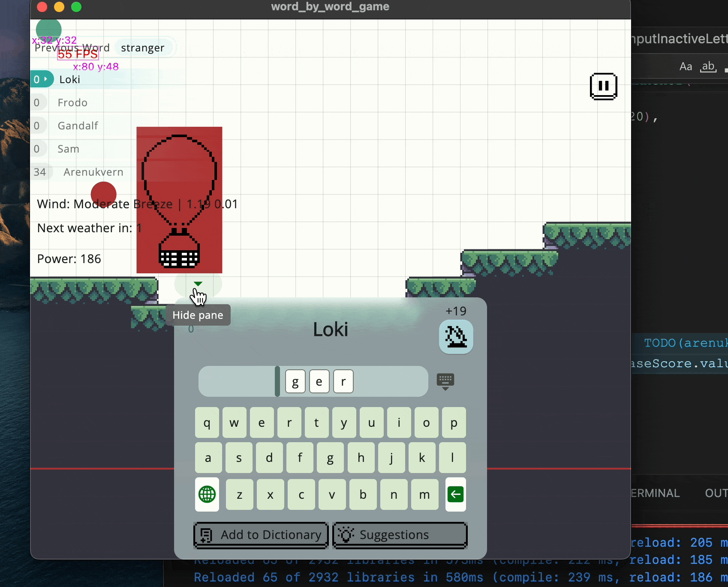The width and height of the screenshot is (728, 587).
Task: Tap the r key in the keyboard's top row
Action: click(x=289, y=422)
